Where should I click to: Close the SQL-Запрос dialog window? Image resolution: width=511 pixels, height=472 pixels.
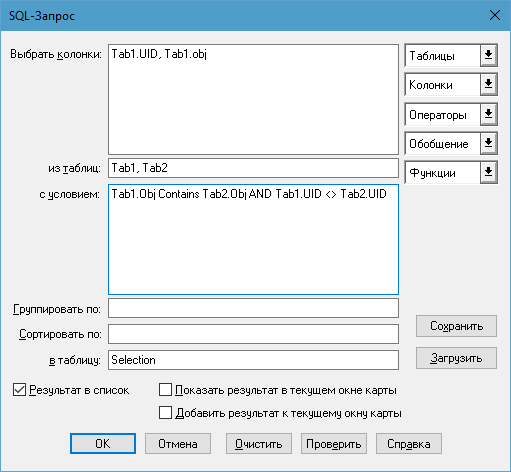(495, 15)
